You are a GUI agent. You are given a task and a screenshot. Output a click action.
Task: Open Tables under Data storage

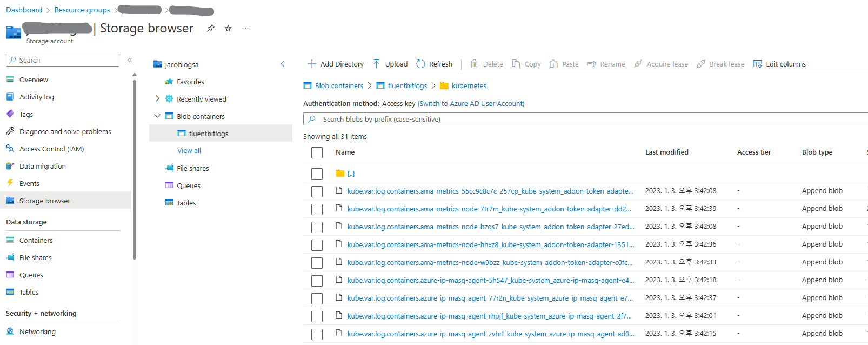click(x=29, y=292)
